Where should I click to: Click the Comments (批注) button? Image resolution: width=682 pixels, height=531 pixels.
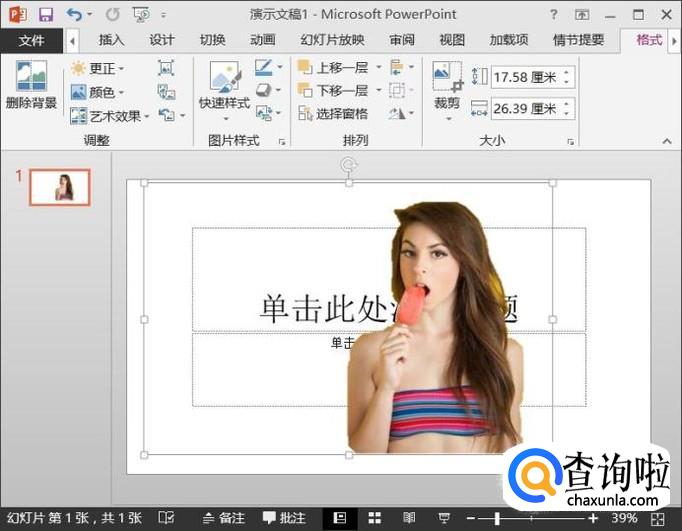[284, 518]
